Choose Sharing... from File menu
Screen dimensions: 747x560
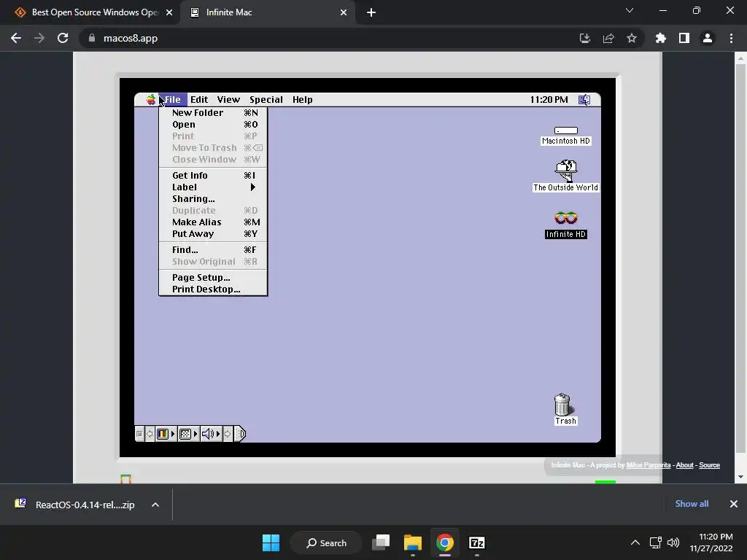click(213, 199)
